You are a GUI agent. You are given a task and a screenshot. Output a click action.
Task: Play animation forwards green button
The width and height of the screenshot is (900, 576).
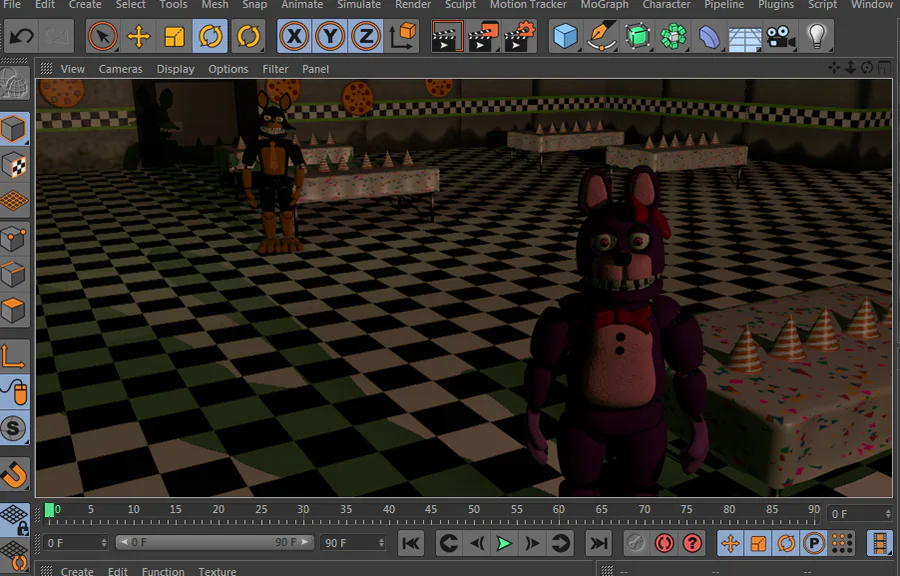coord(504,543)
